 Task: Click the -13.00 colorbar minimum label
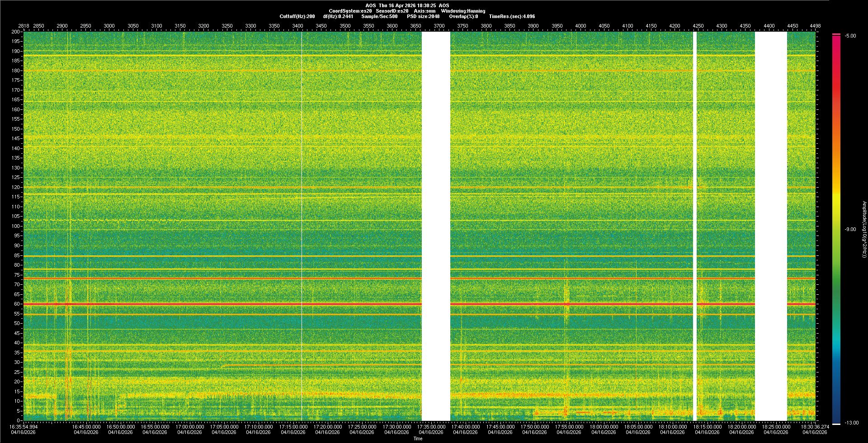850,423
